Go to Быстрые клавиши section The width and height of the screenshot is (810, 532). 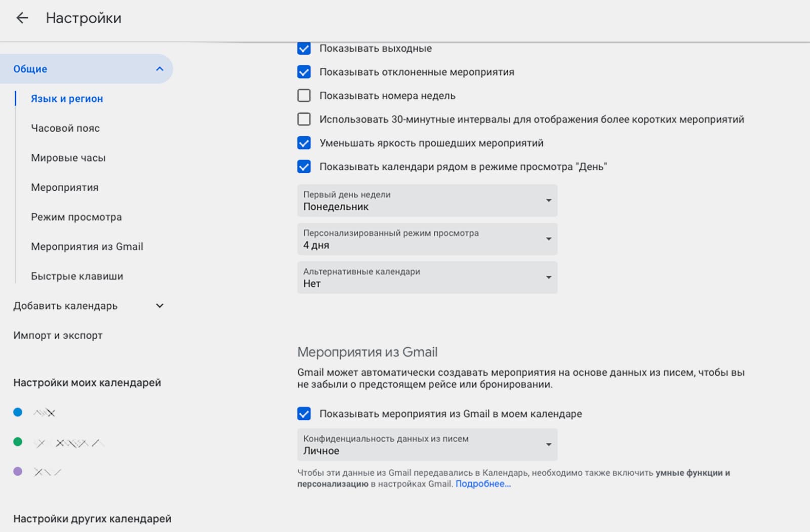[x=77, y=276]
